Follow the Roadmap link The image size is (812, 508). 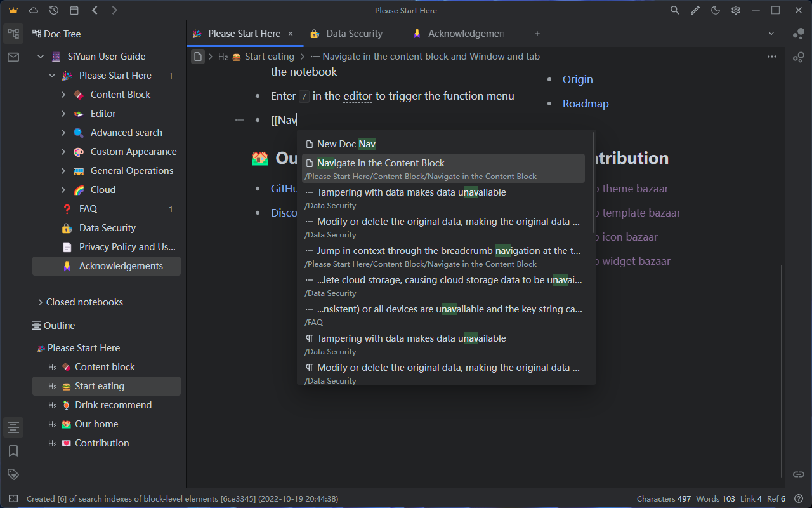(x=586, y=104)
